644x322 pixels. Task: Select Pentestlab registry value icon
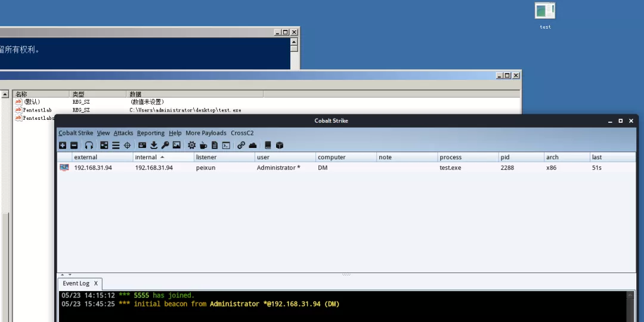[x=18, y=110]
